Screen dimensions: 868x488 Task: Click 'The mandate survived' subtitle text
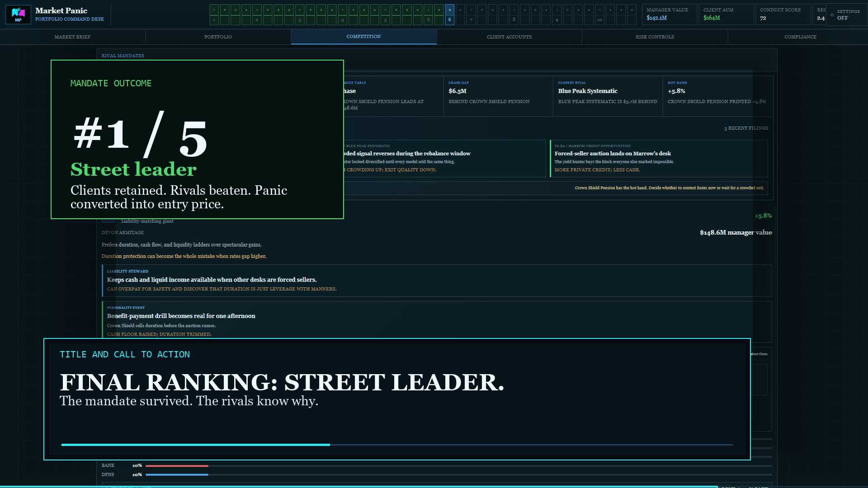189,401
